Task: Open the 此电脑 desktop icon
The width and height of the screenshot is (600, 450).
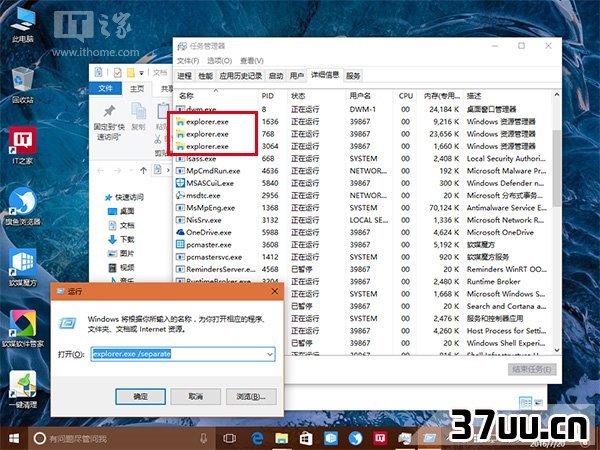Action: coord(23,25)
